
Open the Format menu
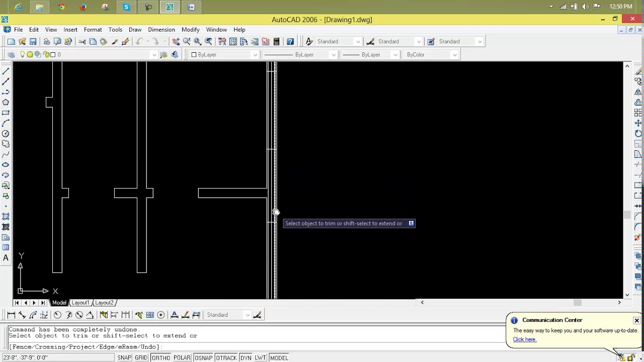[x=93, y=30]
